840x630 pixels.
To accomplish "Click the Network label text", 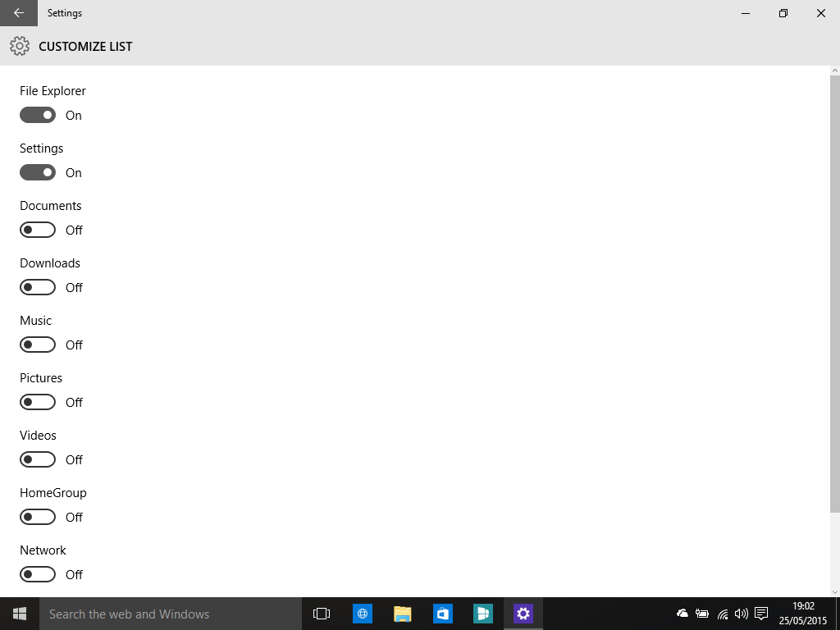I will coord(43,550).
